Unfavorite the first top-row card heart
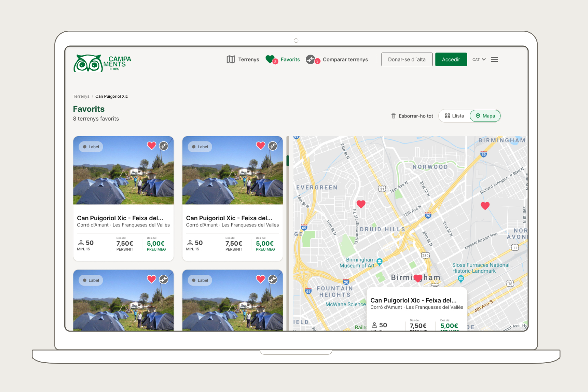This screenshot has width=588, height=392. (152, 146)
